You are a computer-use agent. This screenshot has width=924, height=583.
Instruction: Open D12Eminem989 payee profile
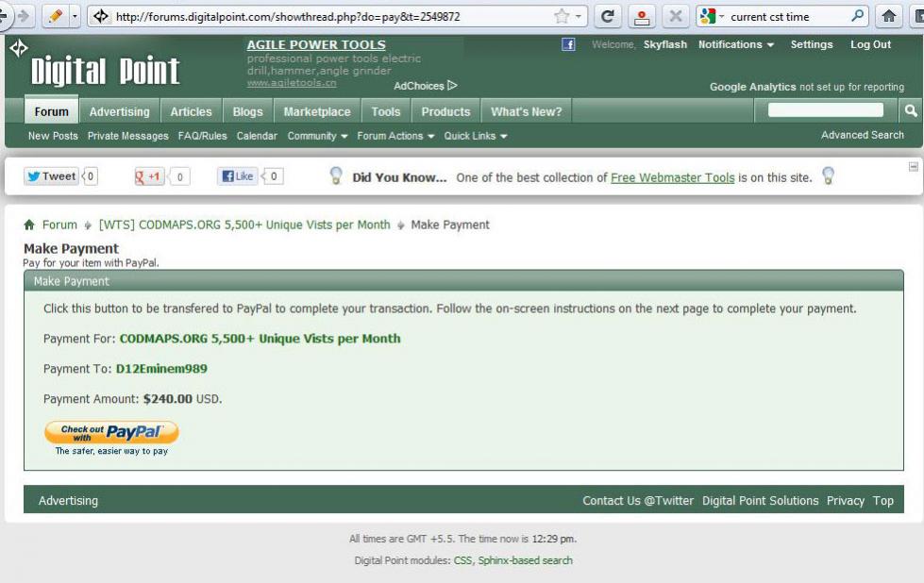161,369
